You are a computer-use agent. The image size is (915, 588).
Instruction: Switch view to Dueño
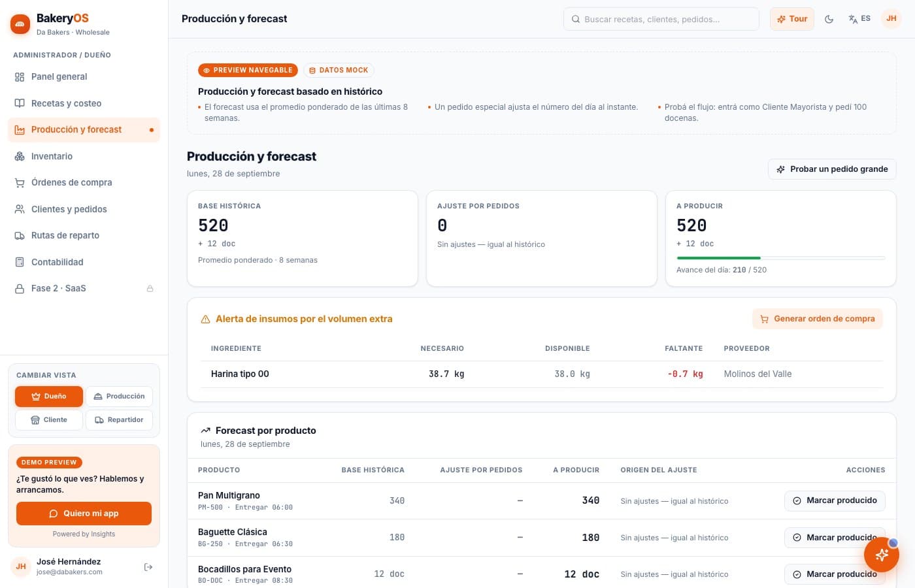(49, 397)
